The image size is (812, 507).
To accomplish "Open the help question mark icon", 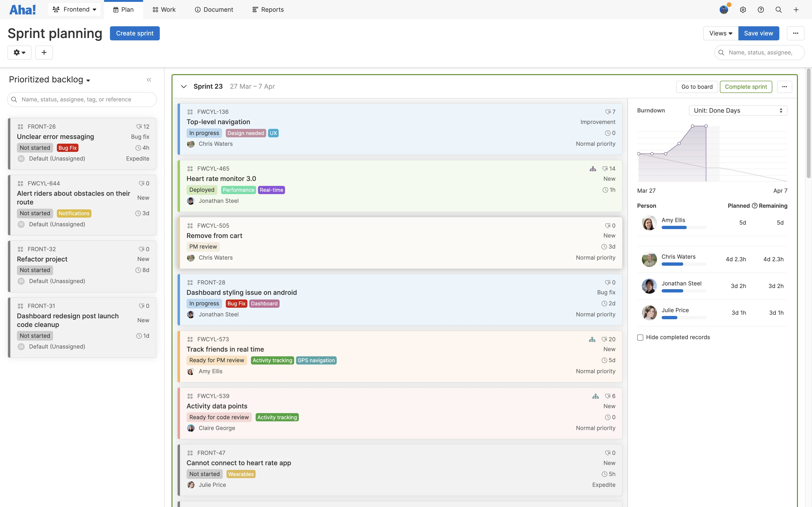I will [x=761, y=9].
